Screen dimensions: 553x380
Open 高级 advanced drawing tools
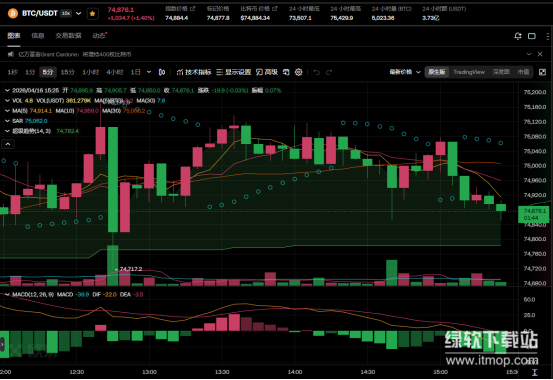coord(267,72)
